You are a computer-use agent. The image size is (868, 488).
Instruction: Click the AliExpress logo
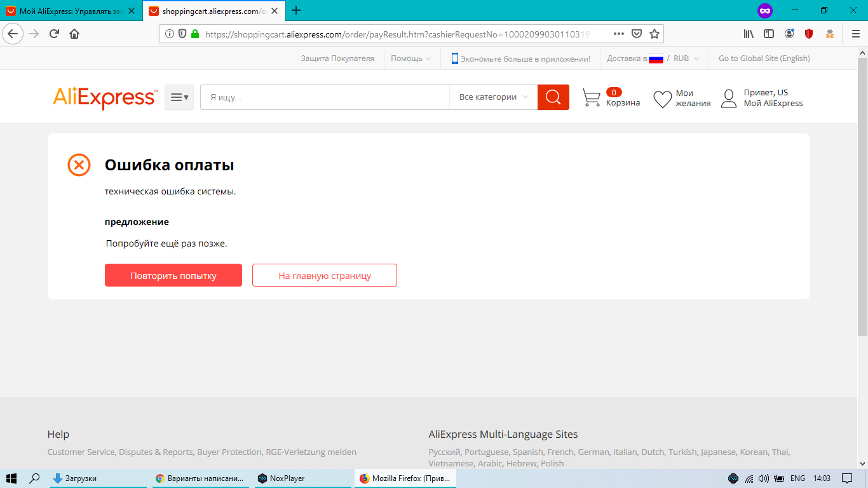(105, 98)
